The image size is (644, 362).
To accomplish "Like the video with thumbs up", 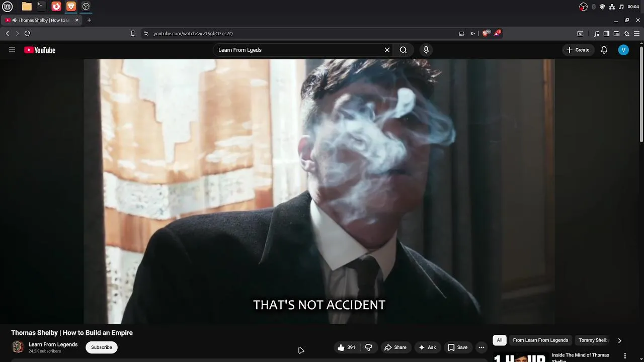I will [x=346, y=347].
